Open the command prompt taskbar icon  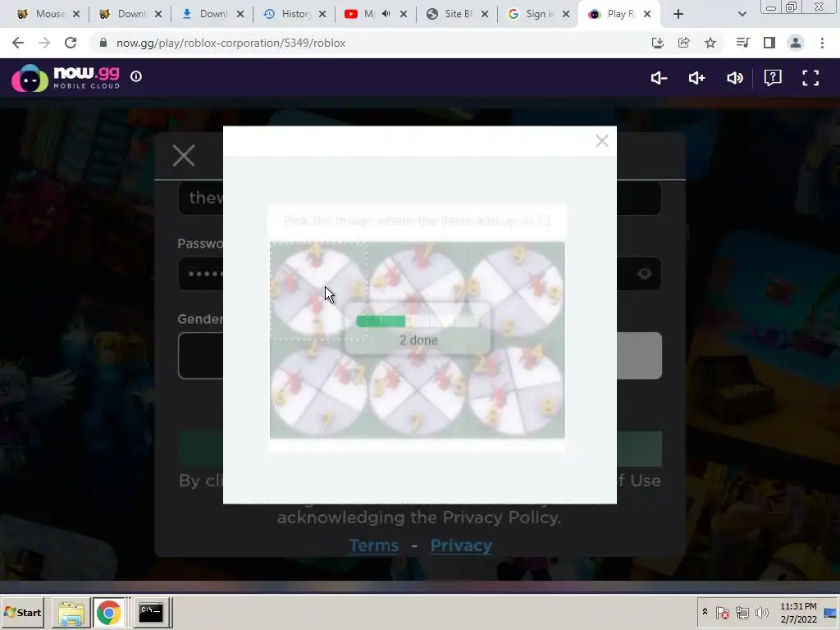pos(151,612)
